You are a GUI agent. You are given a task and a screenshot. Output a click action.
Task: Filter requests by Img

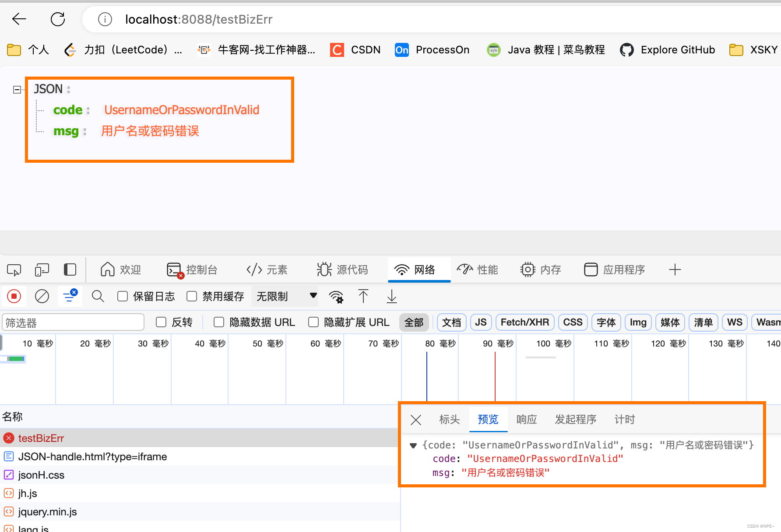coord(638,322)
